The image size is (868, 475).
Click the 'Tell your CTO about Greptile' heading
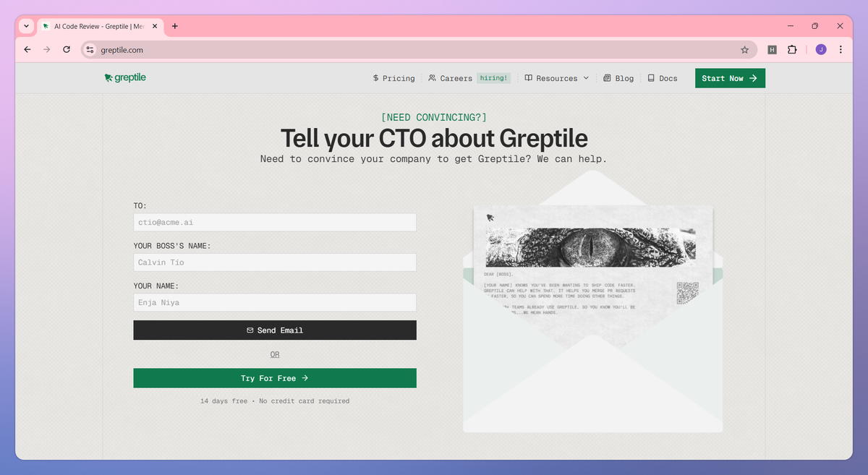(x=434, y=138)
